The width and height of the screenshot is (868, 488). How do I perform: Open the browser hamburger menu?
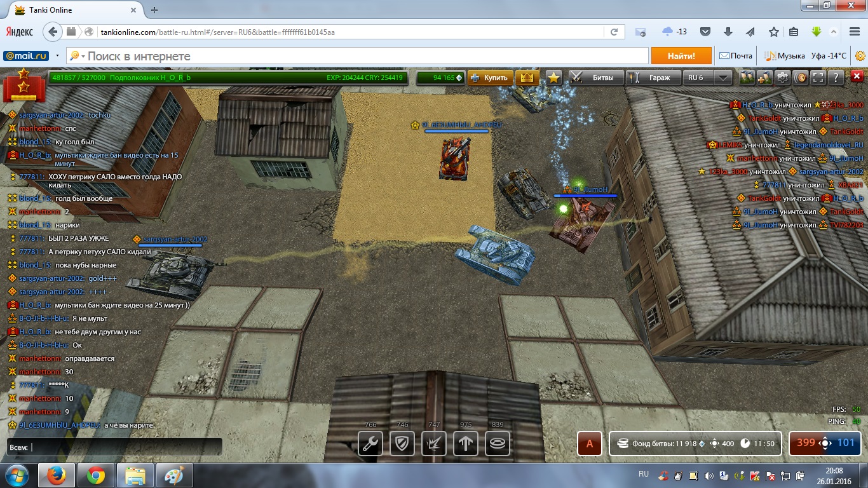(854, 32)
